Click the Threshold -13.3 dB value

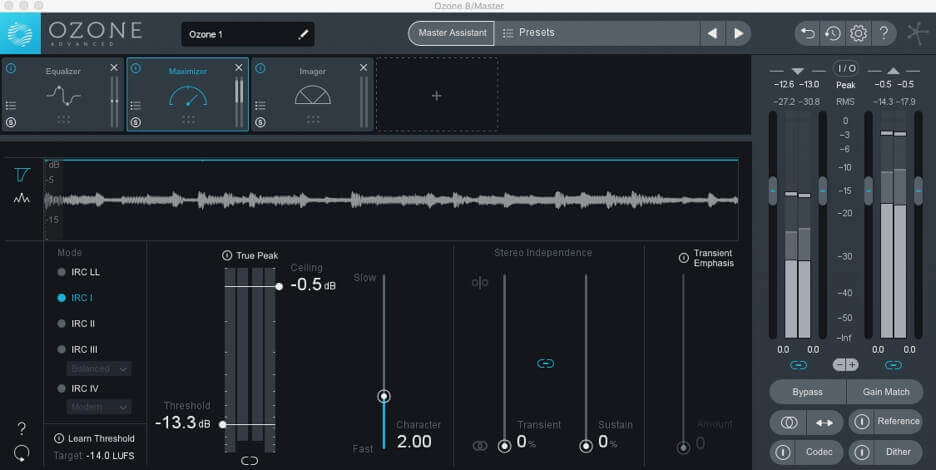(182, 423)
